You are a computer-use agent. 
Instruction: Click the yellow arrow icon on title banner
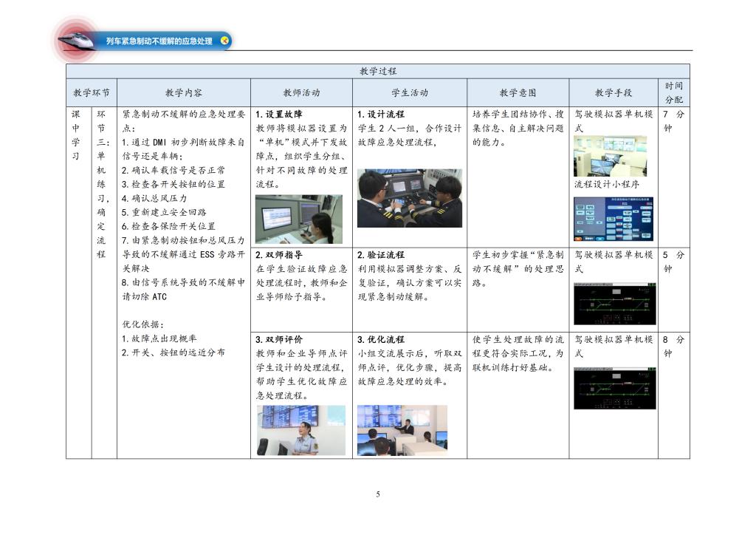224,41
